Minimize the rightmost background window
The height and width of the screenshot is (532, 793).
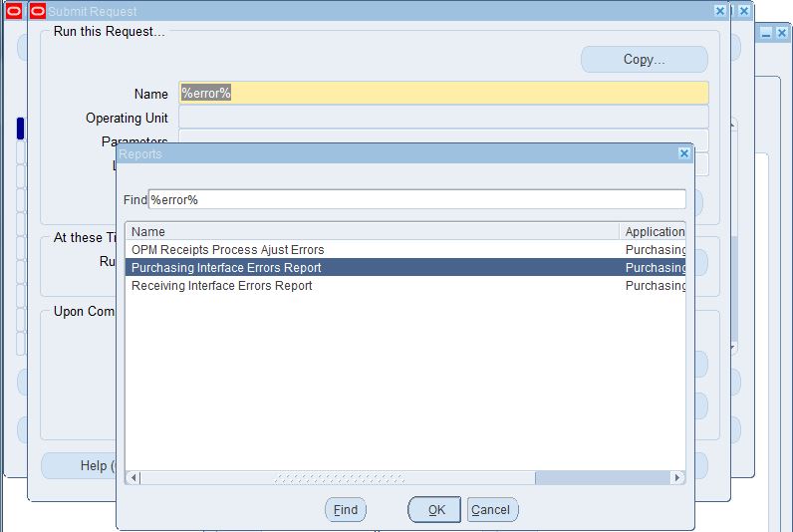766,34
